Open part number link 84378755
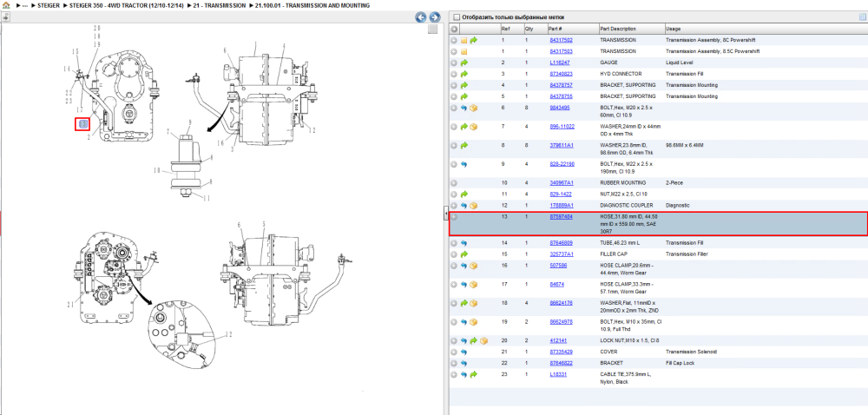868x415 pixels. 561,96
